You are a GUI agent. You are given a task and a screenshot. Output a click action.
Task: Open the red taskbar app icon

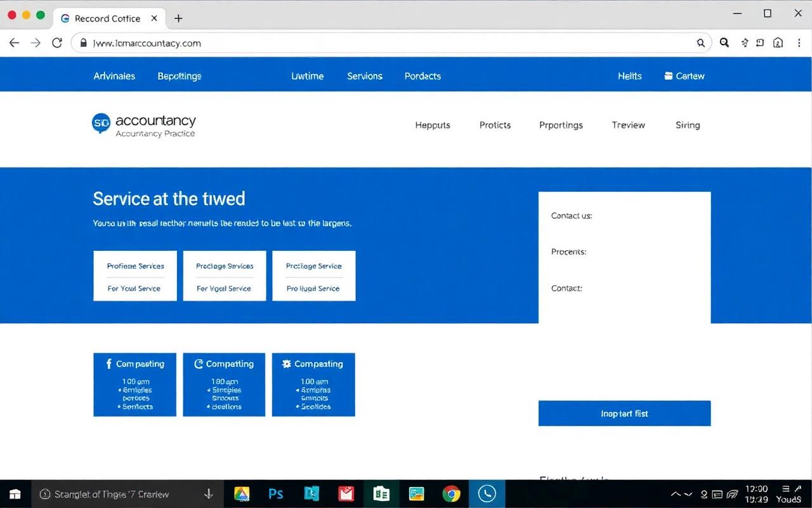point(346,494)
